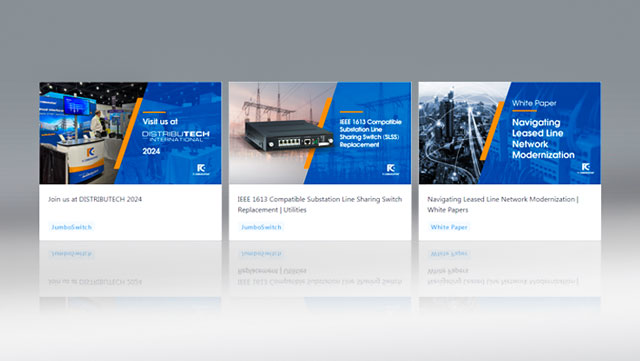
Task: Click company logo on IEEE 1613 banner
Action: click(x=391, y=169)
